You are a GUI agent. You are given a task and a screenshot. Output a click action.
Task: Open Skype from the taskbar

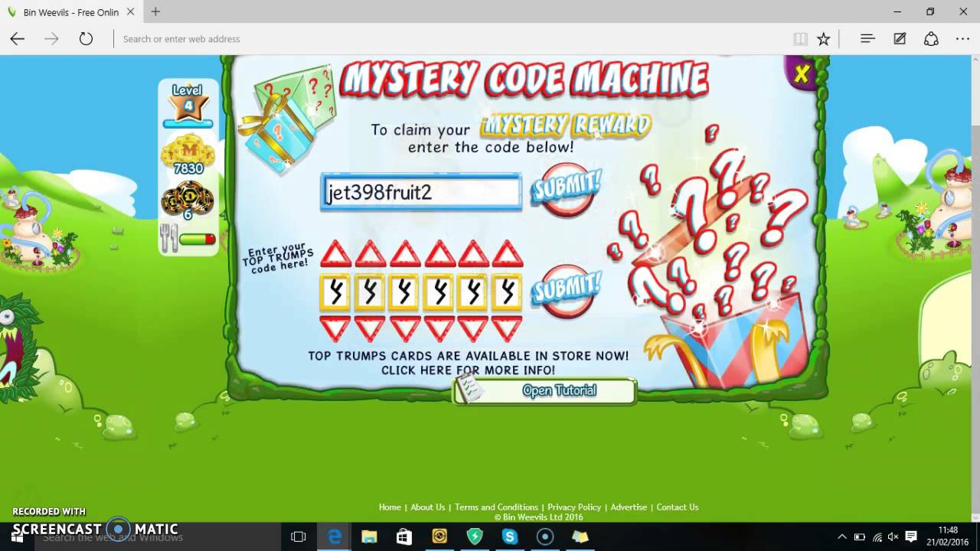(x=510, y=537)
